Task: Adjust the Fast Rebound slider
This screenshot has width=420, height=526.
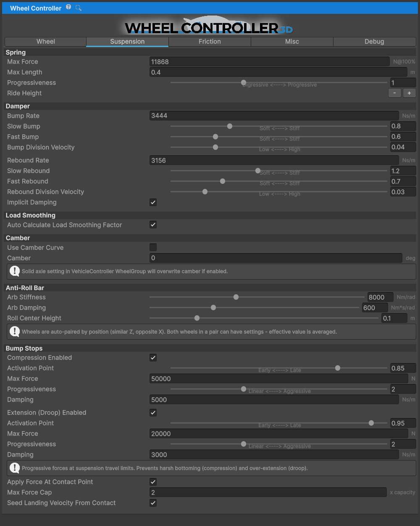Action: [279, 181]
